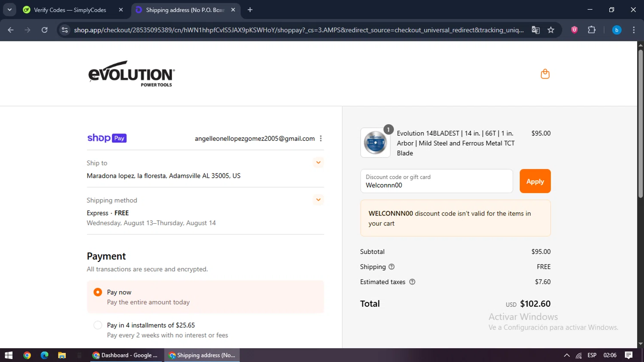Close the Shipping address tab
The image size is (644, 362).
tap(233, 10)
